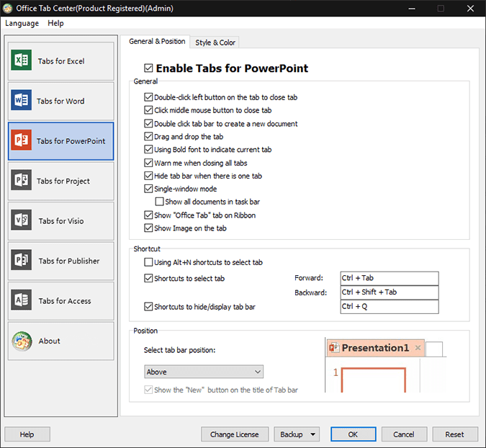Toggle Show "Office Tab" tab on Ribbon
Image resolution: width=486 pixels, height=448 pixels.
click(148, 215)
